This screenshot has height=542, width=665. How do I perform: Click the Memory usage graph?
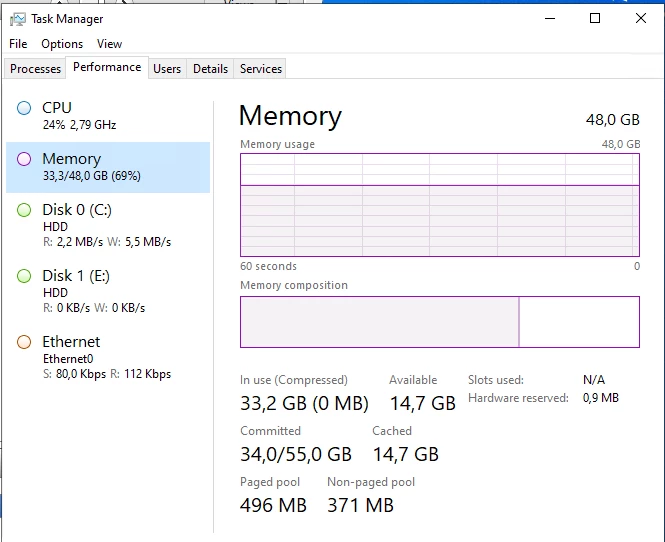tap(440, 205)
